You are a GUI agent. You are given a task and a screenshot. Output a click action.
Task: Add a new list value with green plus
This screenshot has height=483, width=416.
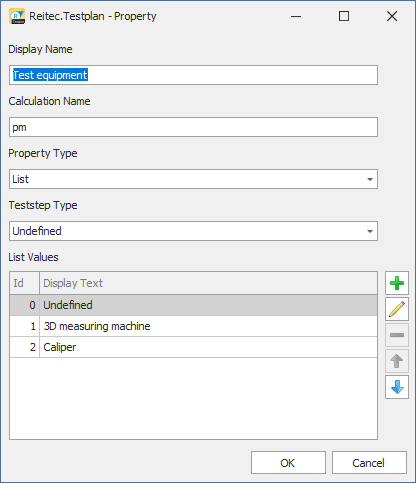click(397, 283)
